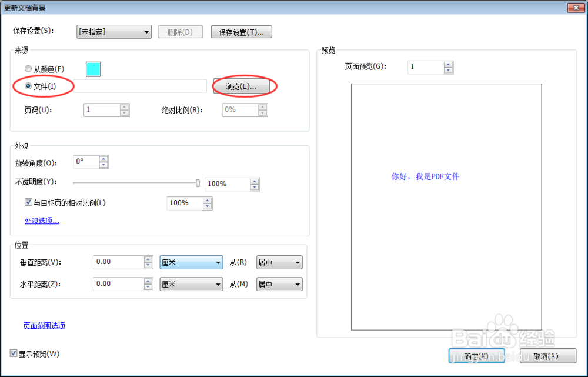Click the 取消(A) button
This screenshot has width=588, height=377.
[548, 356]
